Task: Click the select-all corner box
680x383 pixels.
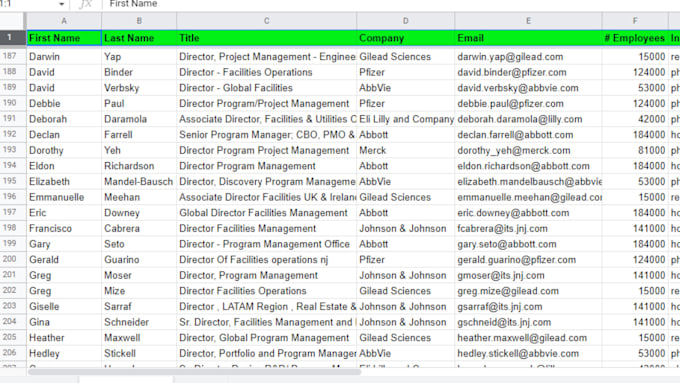Action: tap(13, 21)
